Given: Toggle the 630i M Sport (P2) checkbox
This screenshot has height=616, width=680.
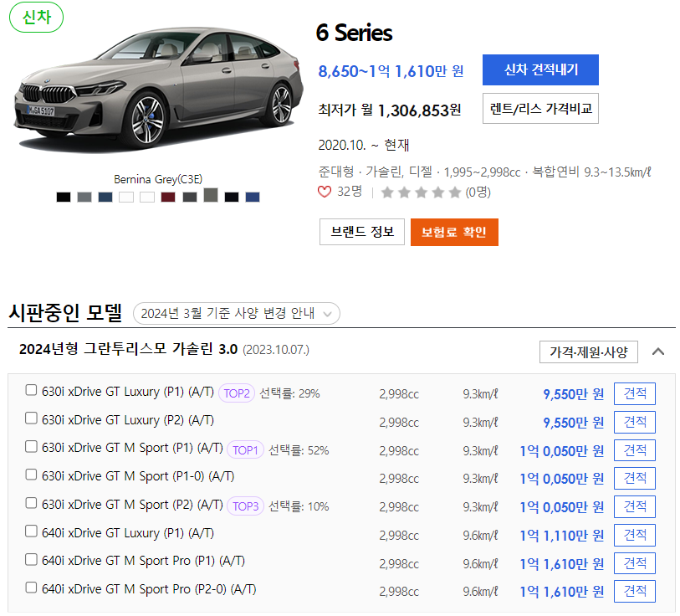Looking at the screenshot, I should (x=31, y=503).
